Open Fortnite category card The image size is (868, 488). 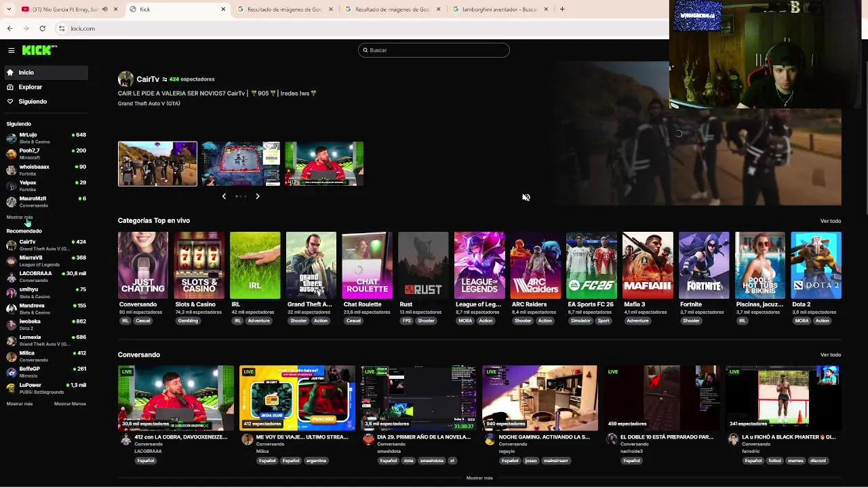click(x=704, y=265)
